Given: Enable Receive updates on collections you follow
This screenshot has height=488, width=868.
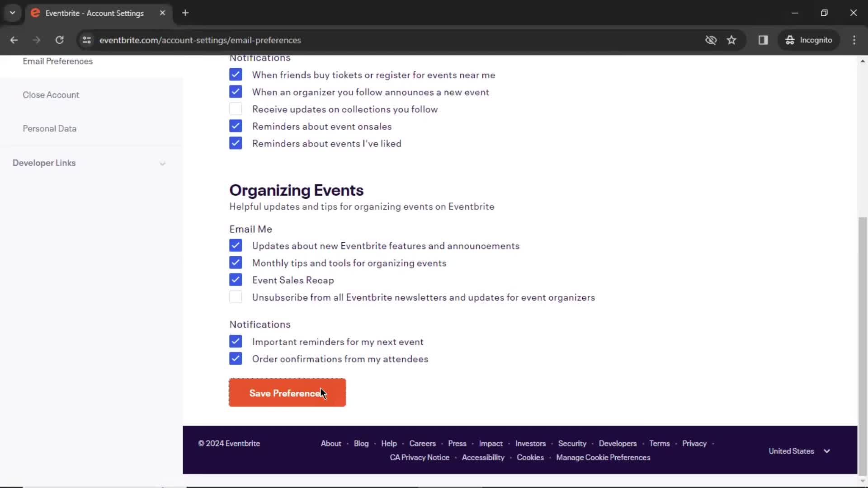Looking at the screenshot, I should 236,109.
